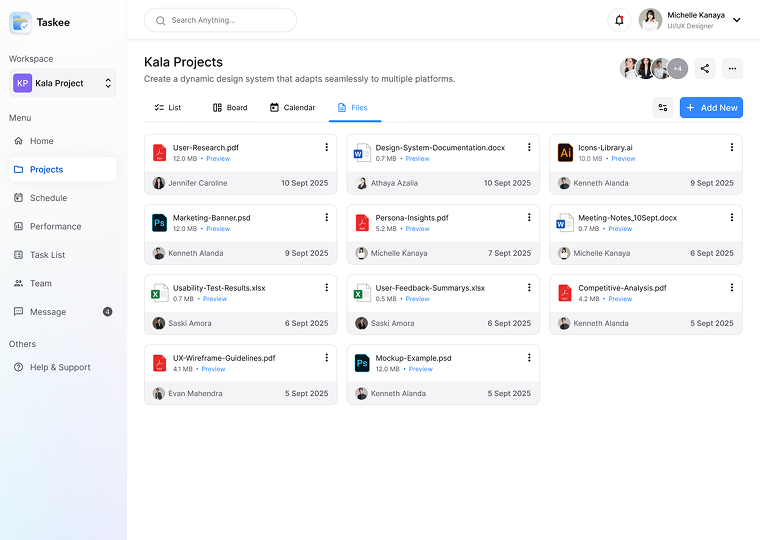Click the 7 Sept 2025 date
The height and width of the screenshot is (540, 760).
point(509,254)
